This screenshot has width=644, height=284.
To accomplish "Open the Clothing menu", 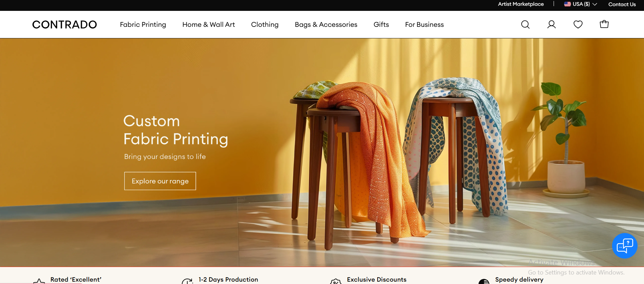I will coord(265,24).
